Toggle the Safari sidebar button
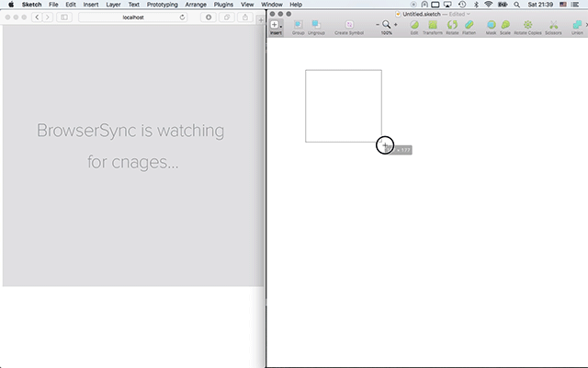 coord(64,17)
